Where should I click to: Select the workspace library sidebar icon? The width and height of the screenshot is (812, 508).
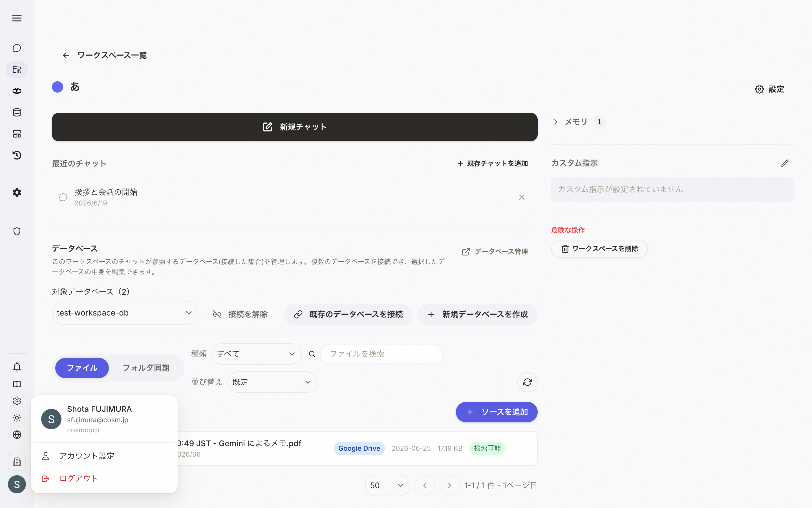click(17, 69)
